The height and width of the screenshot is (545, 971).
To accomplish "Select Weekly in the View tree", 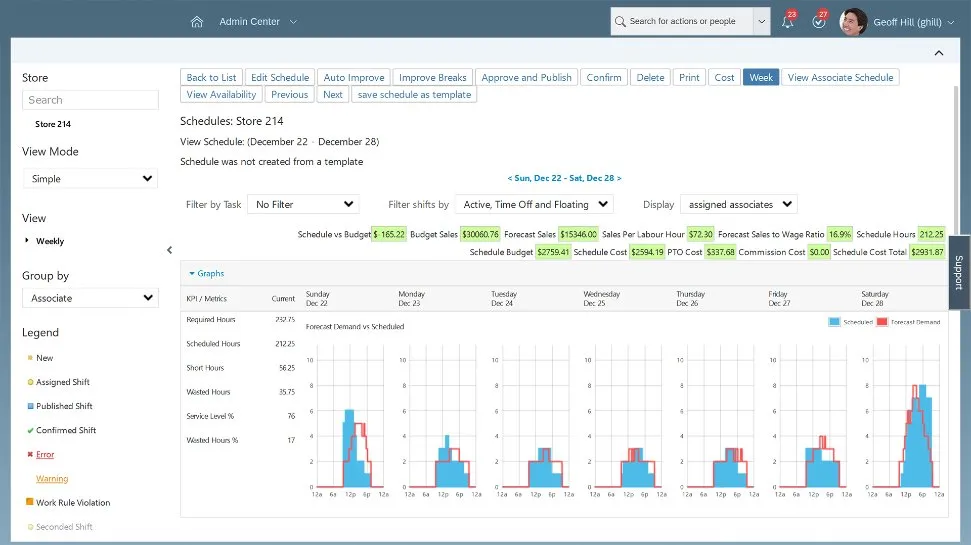I will click(50, 241).
